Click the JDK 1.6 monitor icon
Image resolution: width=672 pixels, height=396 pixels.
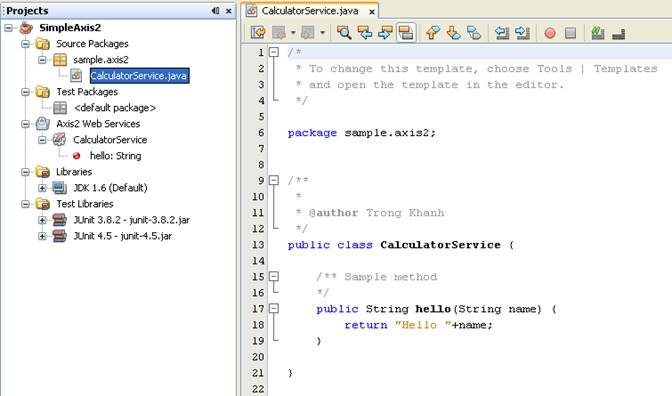click(x=59, y=188)
